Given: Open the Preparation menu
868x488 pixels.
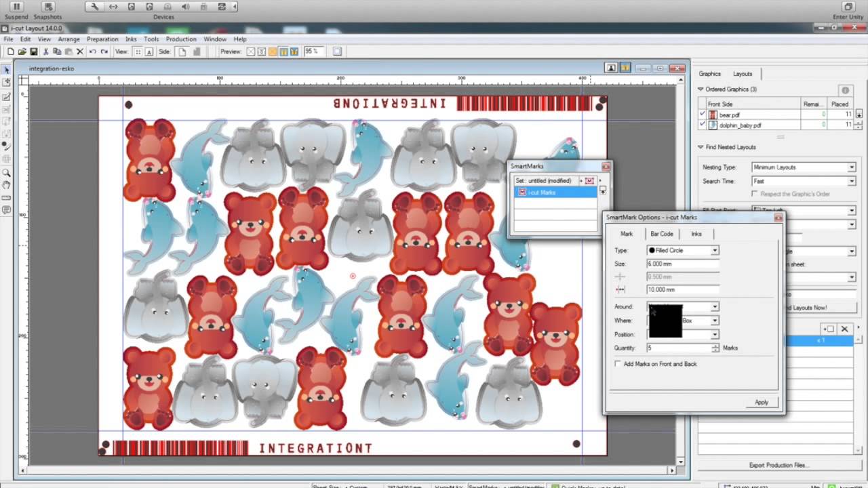Looking at the screenshot, I should pos(102,39).
